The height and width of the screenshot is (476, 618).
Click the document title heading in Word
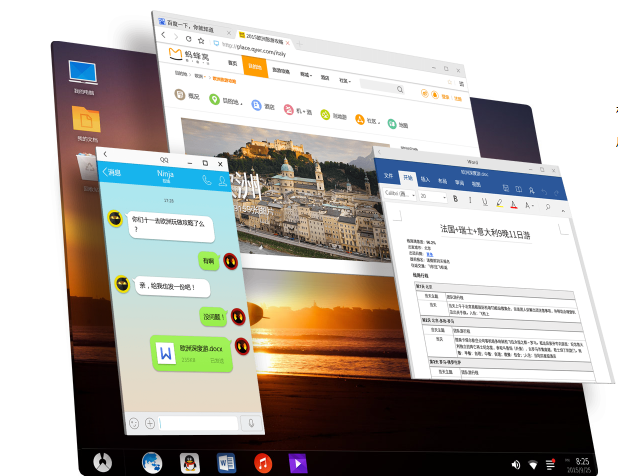click(485, 232)
